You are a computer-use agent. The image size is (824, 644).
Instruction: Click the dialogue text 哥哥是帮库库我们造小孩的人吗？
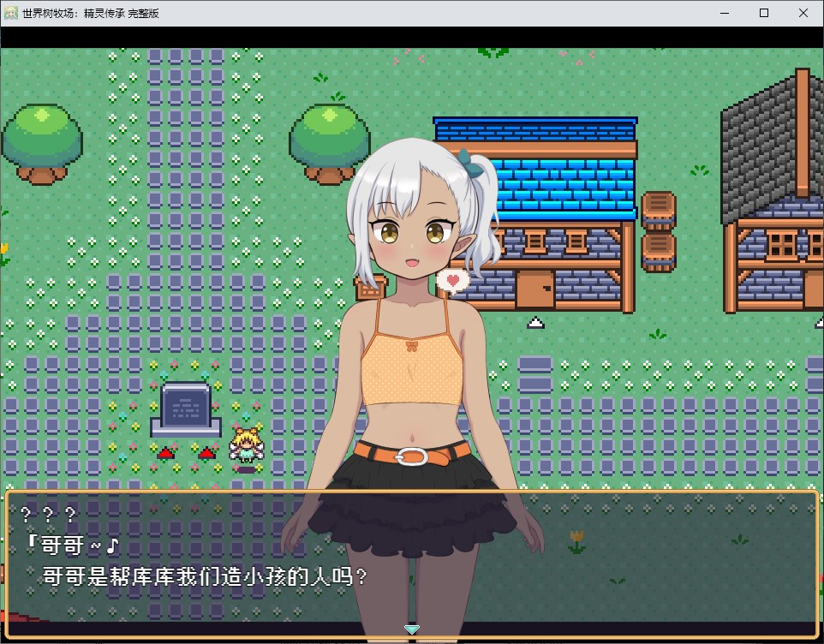coord(204,576)
